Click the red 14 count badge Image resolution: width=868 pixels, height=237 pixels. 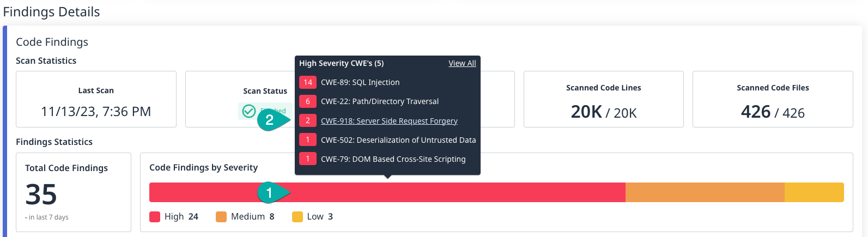[308, 82]
